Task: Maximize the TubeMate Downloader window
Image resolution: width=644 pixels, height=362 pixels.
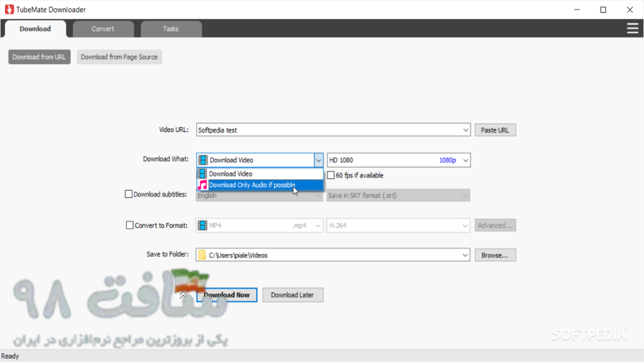Action: tap(603, 9)
